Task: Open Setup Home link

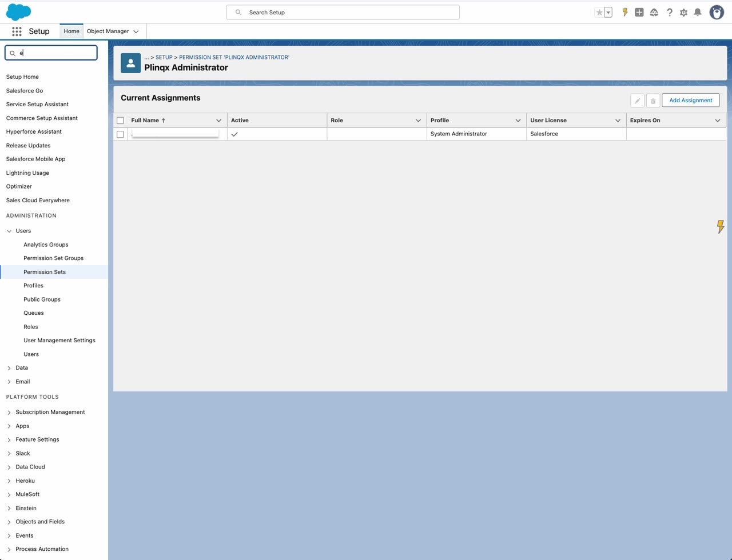Action: 22,77
